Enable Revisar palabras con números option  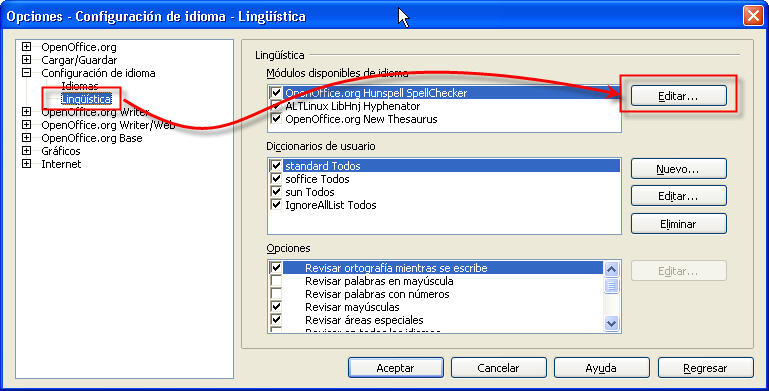(276, 294)
